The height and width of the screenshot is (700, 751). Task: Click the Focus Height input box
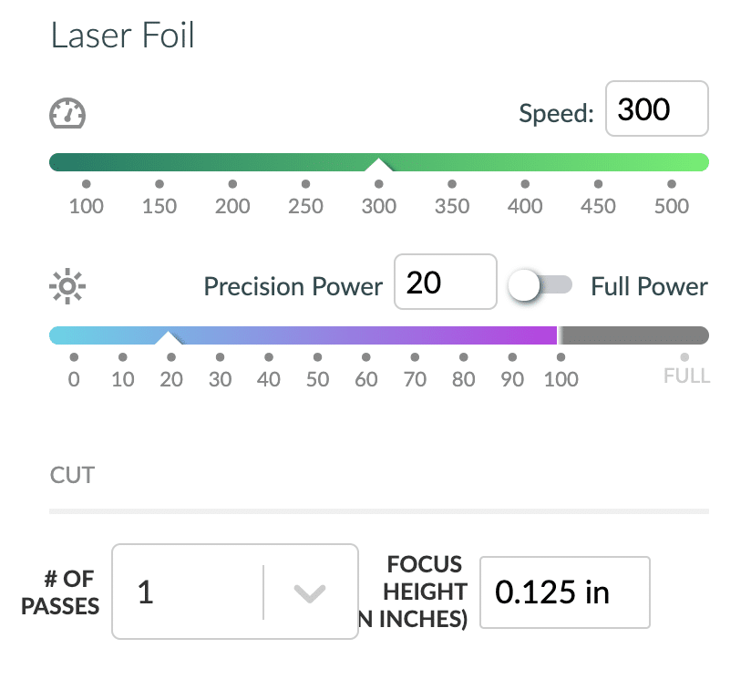coord(565,592)
